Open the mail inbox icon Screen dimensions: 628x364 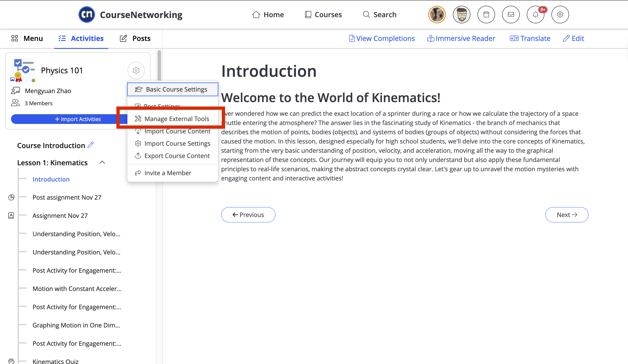pos(511,15)
